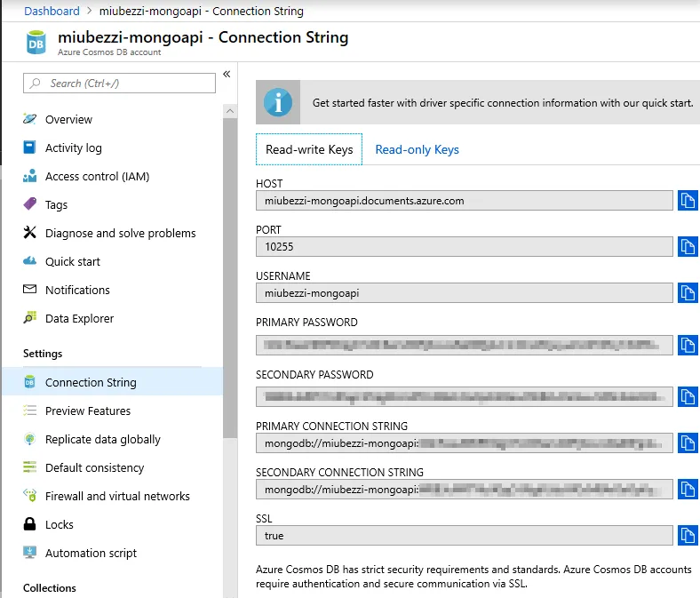The width and height of the screenshot is (700, 598).
Task: Click the Data Explorer icon in sidebar
Action: pyautogui.click(x=30, y=318)
